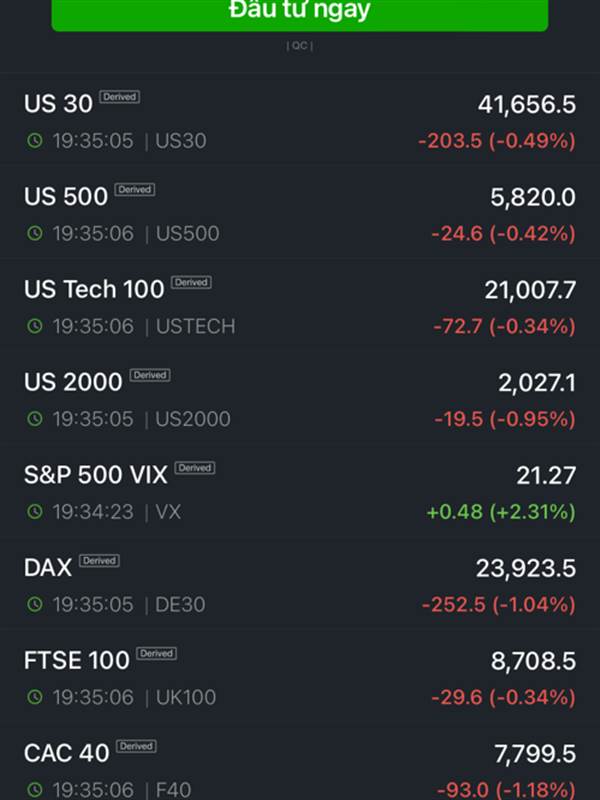Click the clock icon in DAX row
Screen dimensions: 600x800
[35, 605]
